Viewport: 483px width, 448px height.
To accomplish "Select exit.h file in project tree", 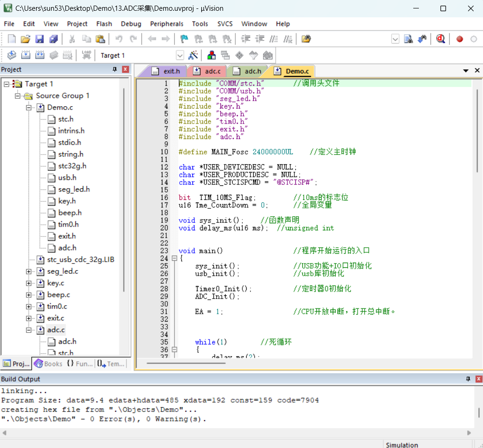I will pyautogui.click(x=67, y=236).
